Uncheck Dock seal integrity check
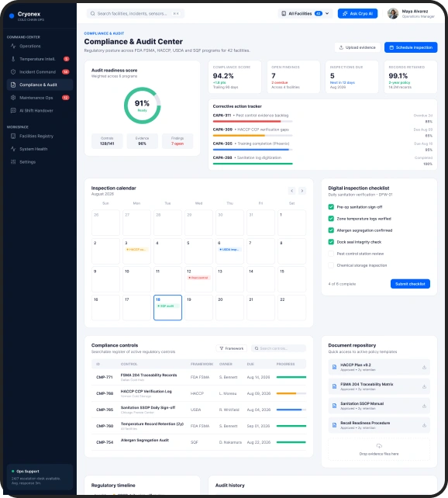This screenshot has width=448, height=498. (331, 242)
